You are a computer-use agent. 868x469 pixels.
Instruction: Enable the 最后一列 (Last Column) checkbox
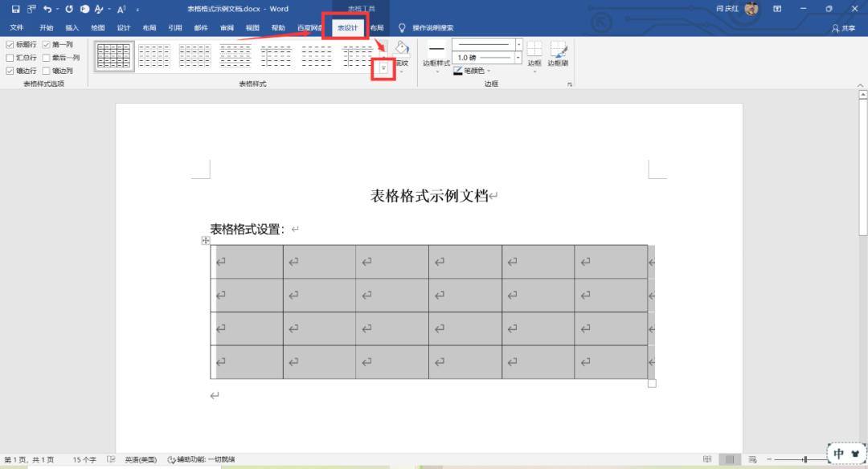(47, 58)
